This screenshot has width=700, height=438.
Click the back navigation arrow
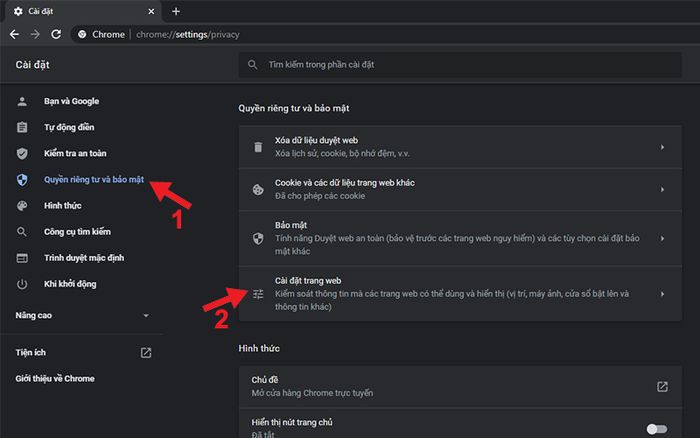click(x=14, y=34)
